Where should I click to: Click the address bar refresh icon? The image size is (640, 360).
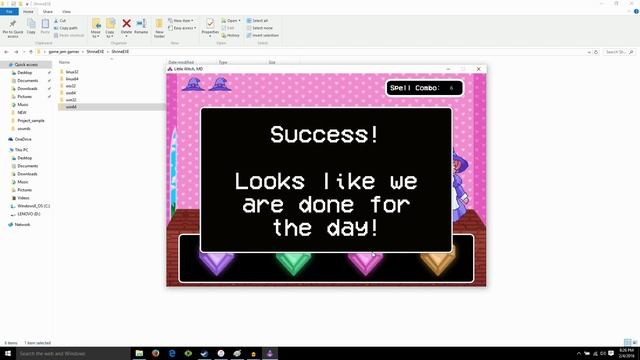[x=596, y=52]
